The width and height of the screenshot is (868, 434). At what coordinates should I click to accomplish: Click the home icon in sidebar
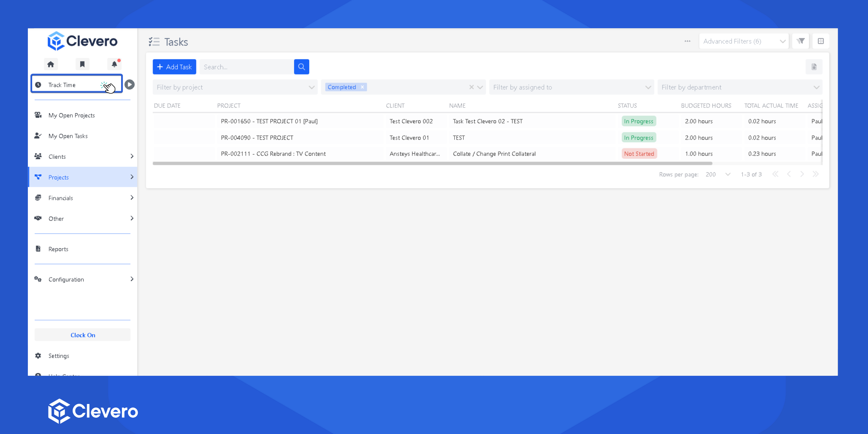coord(51,64)
